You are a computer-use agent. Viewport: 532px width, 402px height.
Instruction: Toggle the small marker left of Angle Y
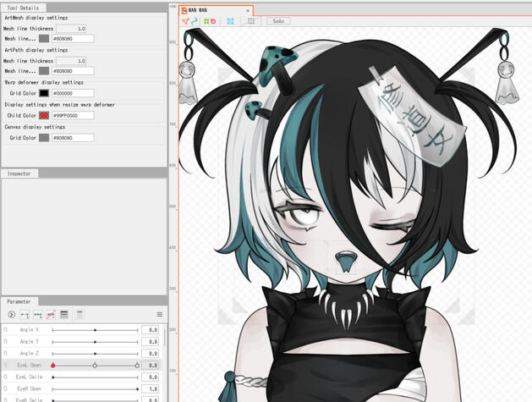(5, 342)
